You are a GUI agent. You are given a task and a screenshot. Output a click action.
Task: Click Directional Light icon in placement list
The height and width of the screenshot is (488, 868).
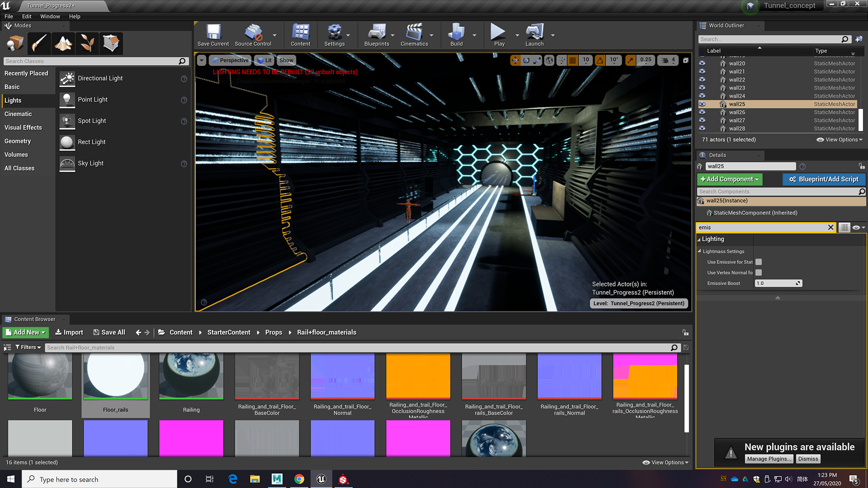[67, 79]
